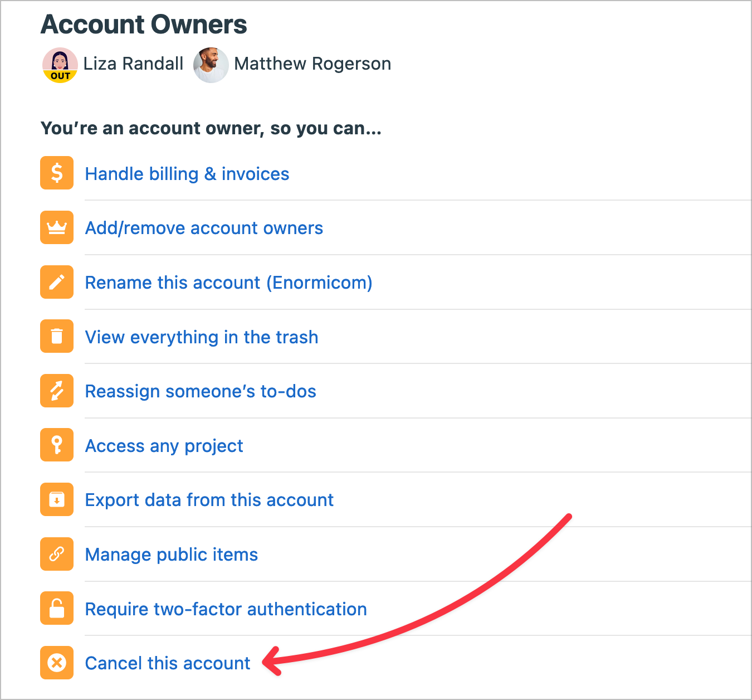Click the crown icon beside account owners
752x700 pixels.
(56, 227)
